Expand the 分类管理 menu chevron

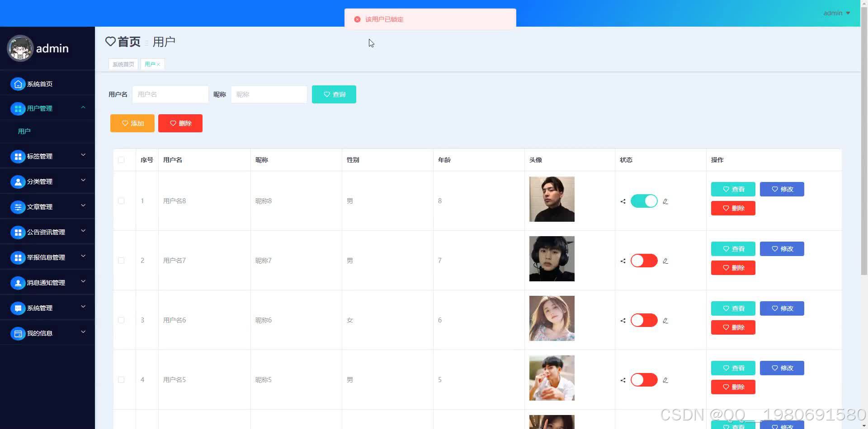click(x=83, y=180)
